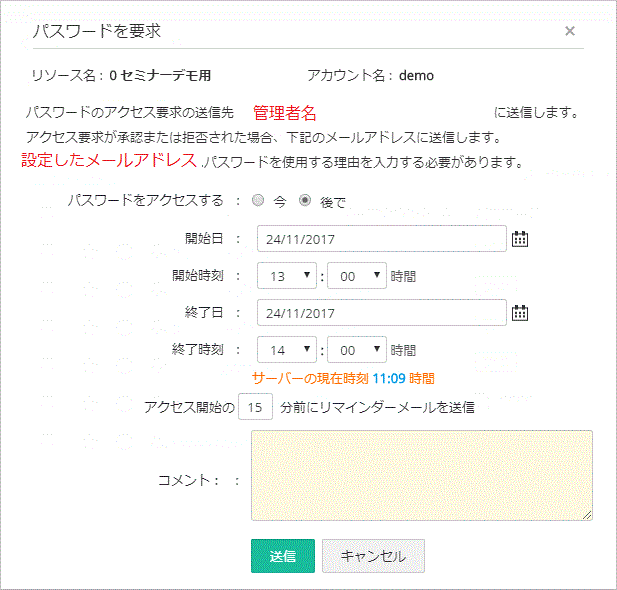617x590 pixels.
Task: Expand the 開始時刻 minute dropdown
Action: click(x=356, y=275)
